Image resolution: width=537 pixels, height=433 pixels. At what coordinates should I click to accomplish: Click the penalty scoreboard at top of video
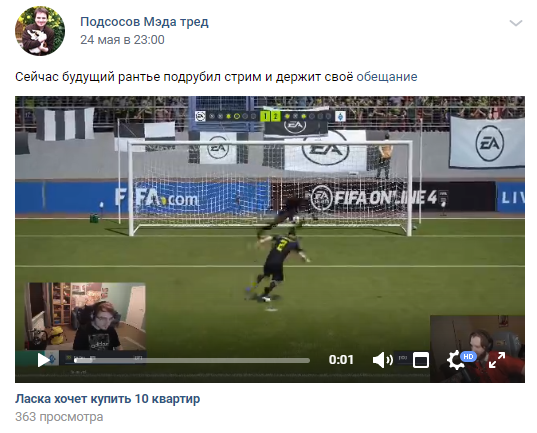click(x=271, y=116)
